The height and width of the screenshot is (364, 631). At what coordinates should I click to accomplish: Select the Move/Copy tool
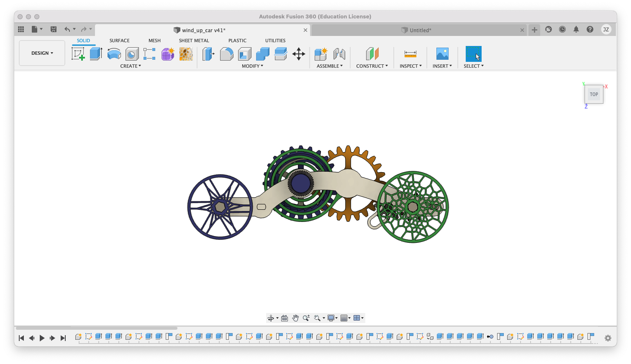(299, 54)
